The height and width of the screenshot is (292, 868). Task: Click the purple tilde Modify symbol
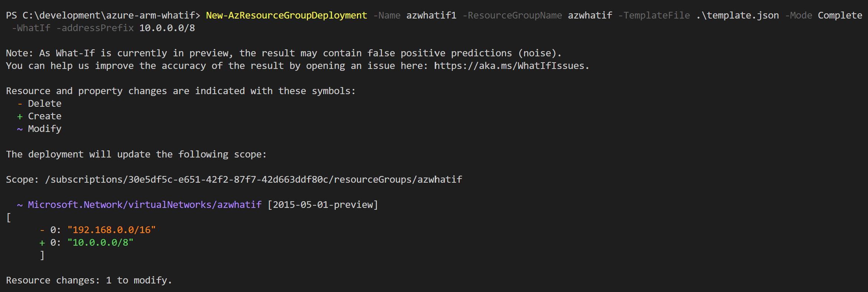20,129
